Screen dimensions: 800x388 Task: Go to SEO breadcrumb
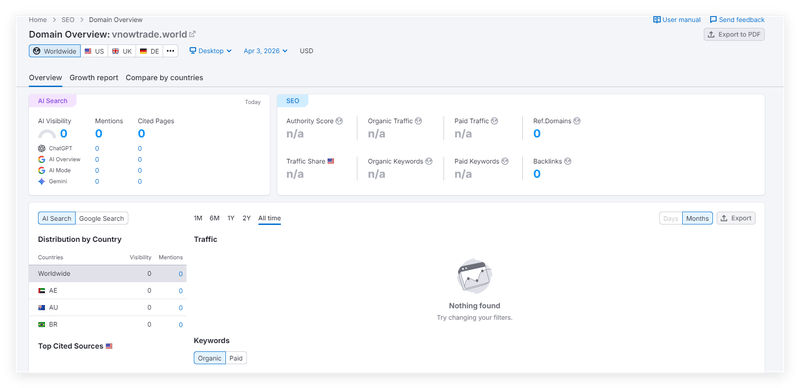(68, 20)
